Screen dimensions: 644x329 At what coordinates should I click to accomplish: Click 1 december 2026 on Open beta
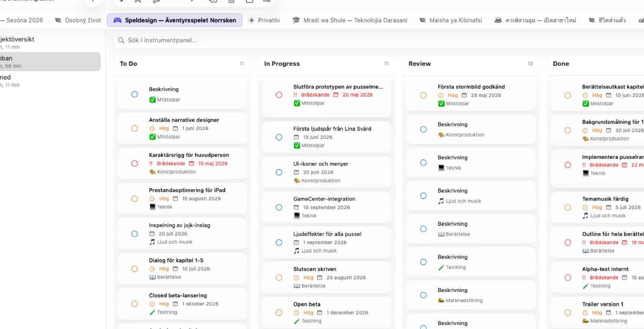[x=347, y=313]
